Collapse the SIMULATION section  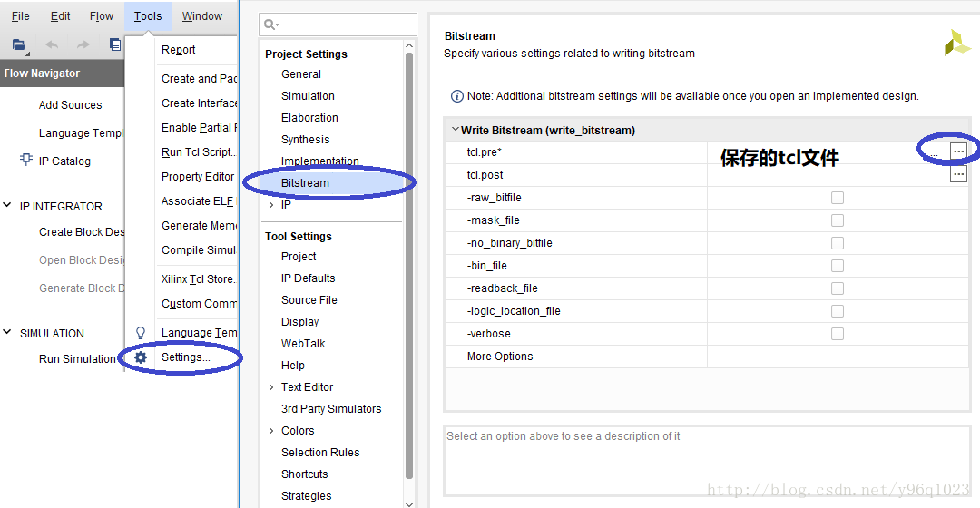point(7,332)
